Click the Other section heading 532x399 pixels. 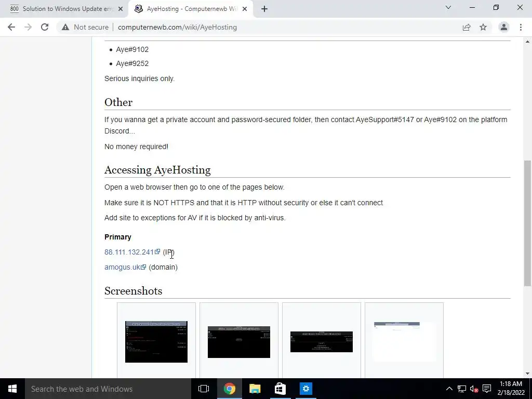118,102
